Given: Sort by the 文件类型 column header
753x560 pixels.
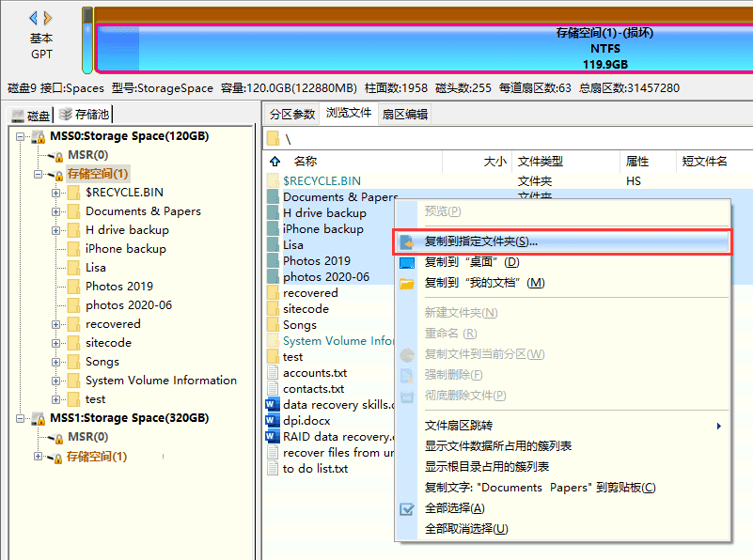Looking at the screenshot, I should point(566,162).
